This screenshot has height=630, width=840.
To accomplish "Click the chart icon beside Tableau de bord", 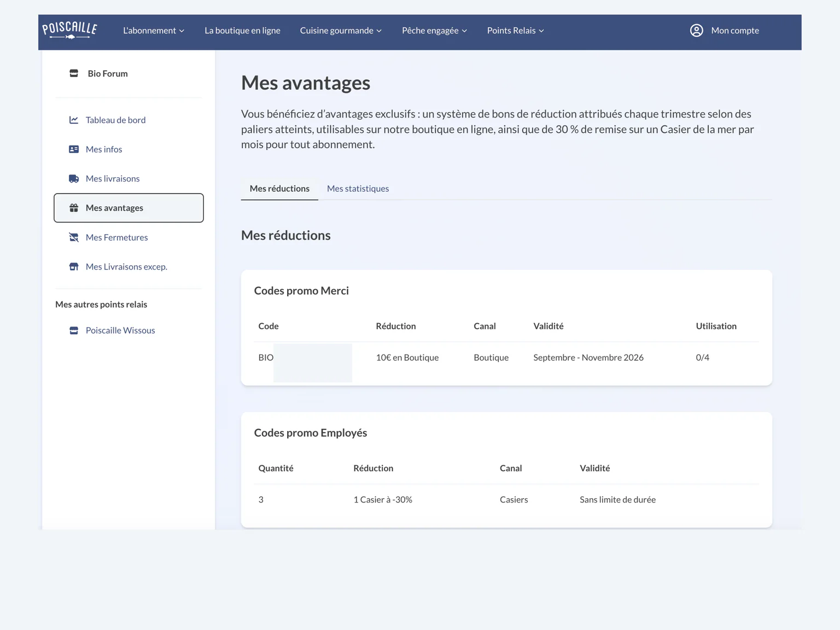I will (x=74, y=120).
